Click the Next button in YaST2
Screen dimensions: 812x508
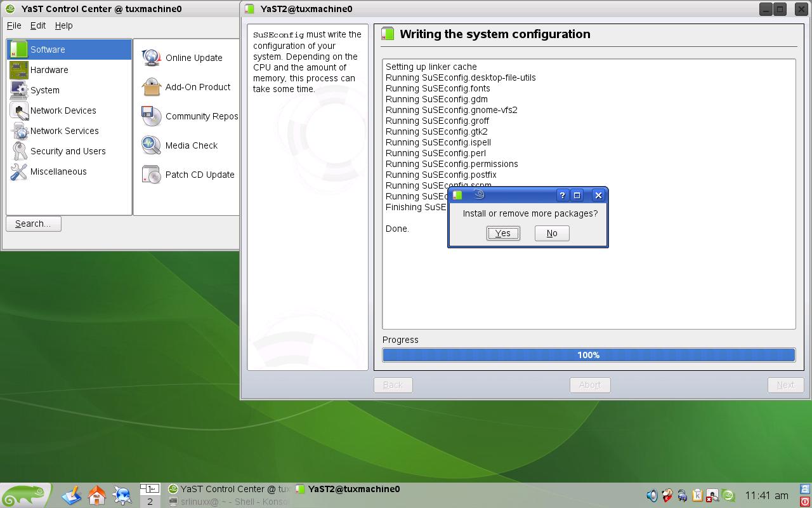click(x=785, y=385)
